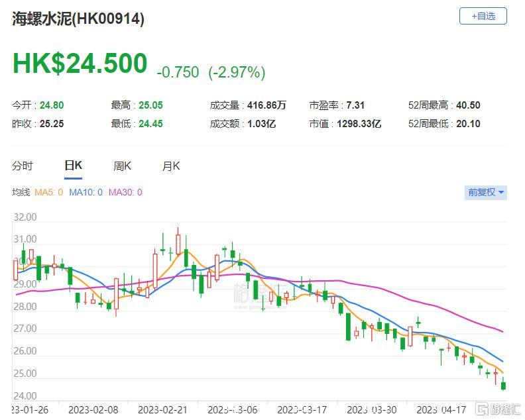
Task: Click the 成交额 value 1.03亿
Action: 261,124
